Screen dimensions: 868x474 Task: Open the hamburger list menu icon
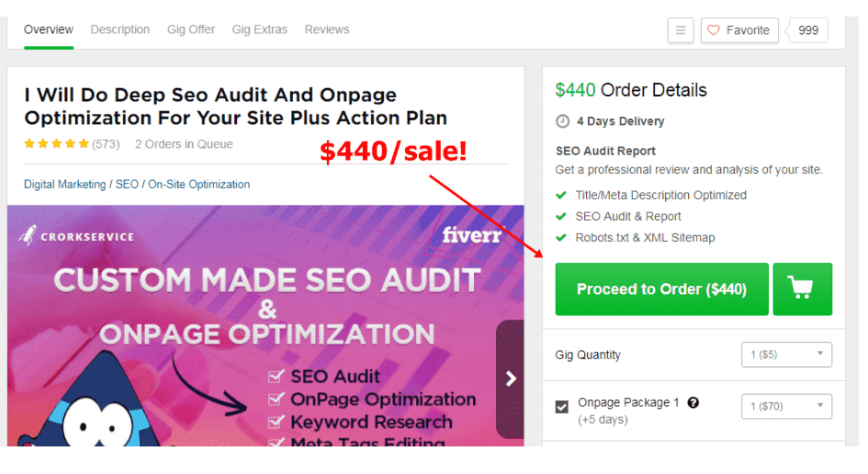pos(681,30)
